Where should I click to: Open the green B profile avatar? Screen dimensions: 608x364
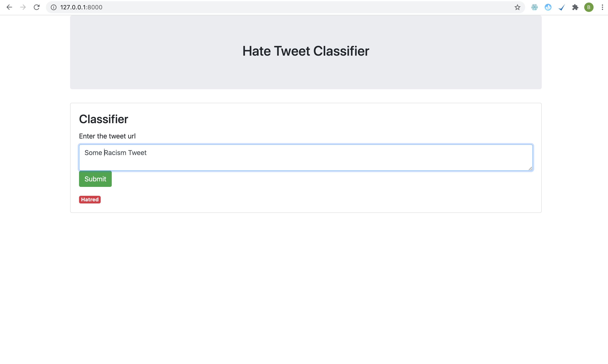click(x=589, y=7)
